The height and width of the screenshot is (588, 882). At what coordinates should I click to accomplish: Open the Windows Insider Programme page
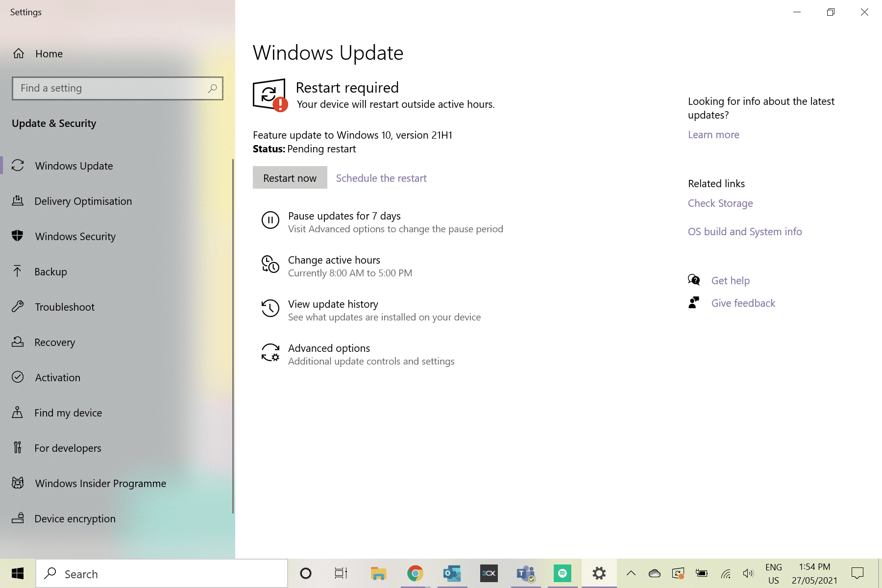[100, 483]
